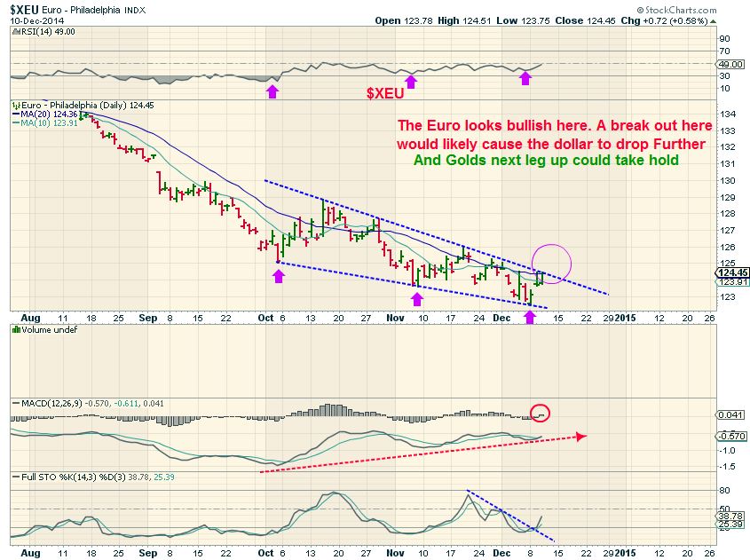Image resolution: width=750 pixels, height=560 pixels.
Task: Click the 127 label on the price axis
Action: click(x=728, y=231)
